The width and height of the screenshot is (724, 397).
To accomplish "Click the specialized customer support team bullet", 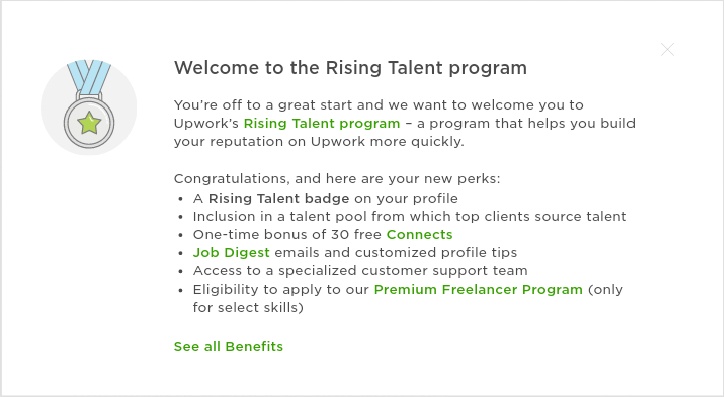I will [360, 271].
